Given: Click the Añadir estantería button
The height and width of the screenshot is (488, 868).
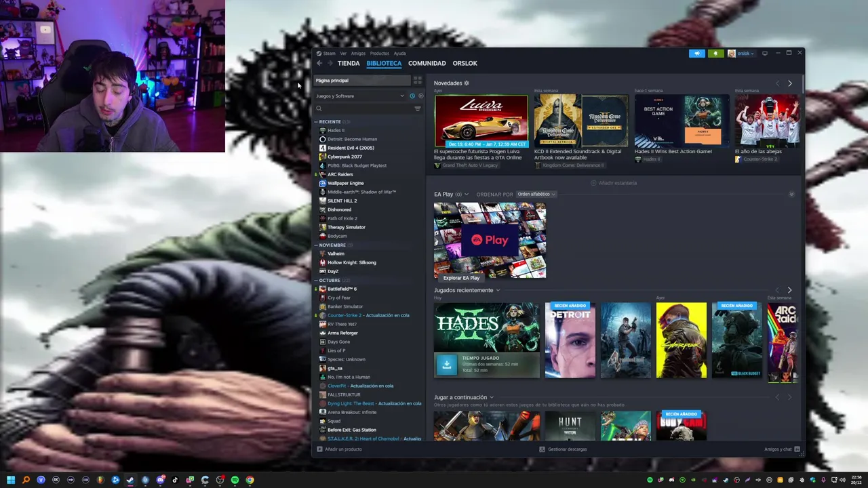Looking at the screenshot, I should click(614, 183).
